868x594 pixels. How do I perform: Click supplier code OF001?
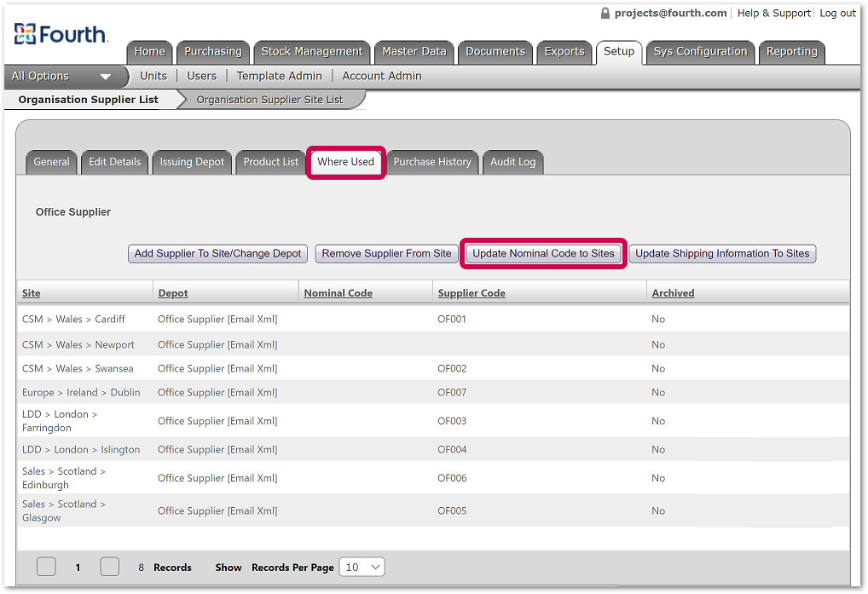click(452, 319)
